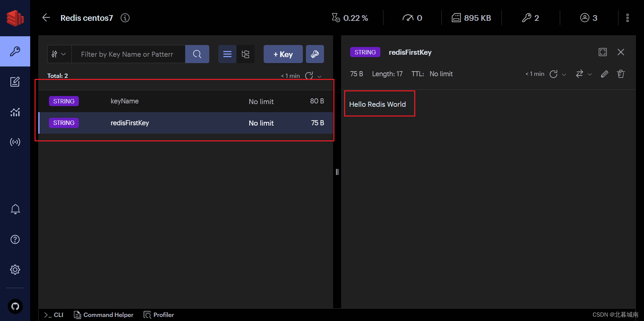Open key list auto-refresh dropdown arrow
This screenshot has height=321, width=644.
coord(320,76)
